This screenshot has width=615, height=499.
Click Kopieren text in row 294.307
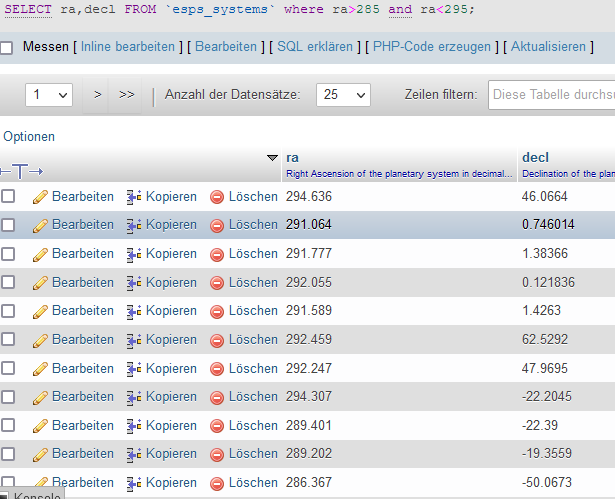[171, 397]
